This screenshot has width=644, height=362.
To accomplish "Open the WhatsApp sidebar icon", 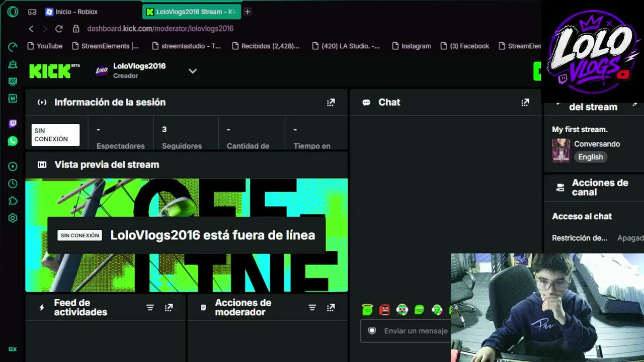I will tap(13, 141).
